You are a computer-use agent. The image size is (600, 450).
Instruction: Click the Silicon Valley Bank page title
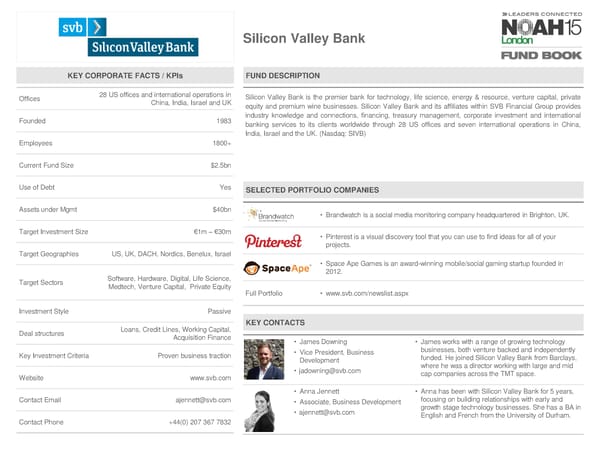(x=304, y=40)
